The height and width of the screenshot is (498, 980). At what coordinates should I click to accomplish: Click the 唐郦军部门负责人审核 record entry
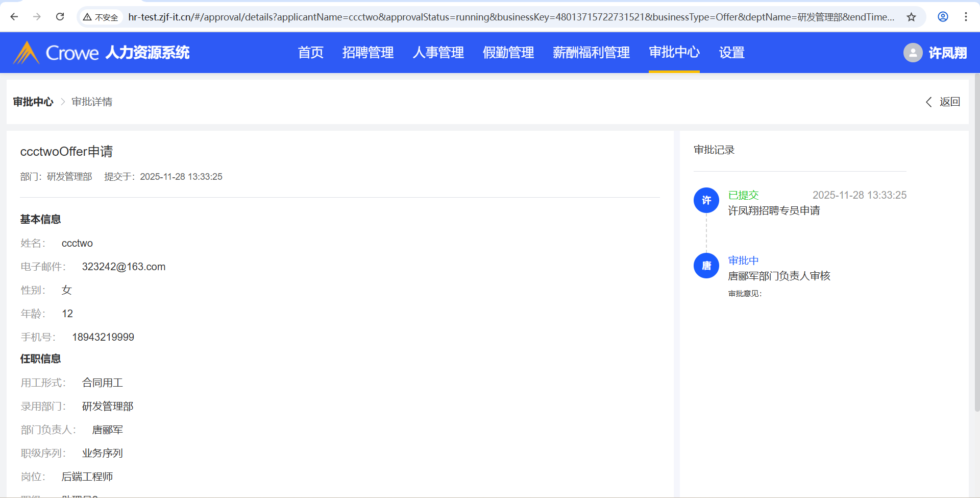point(779,276)
